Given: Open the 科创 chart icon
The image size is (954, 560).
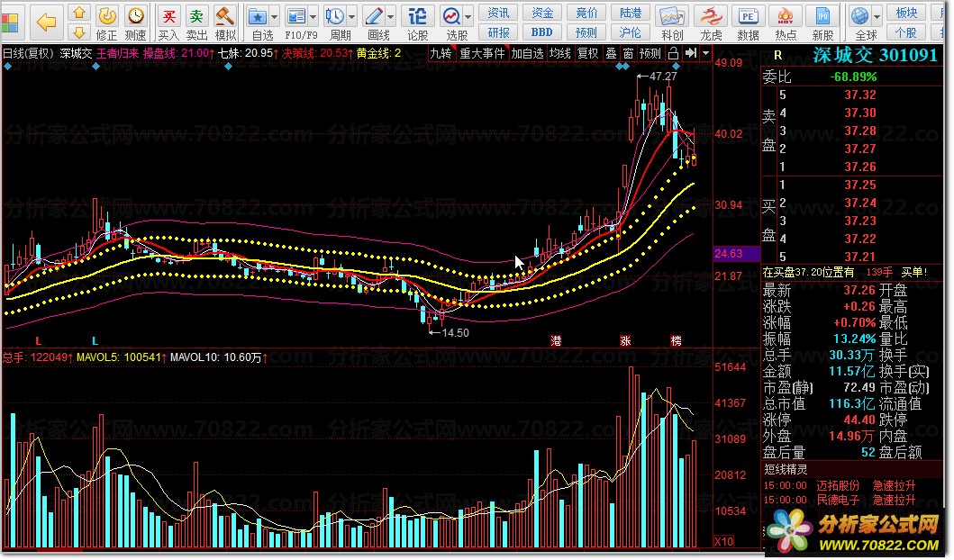Looking at the screenshot, I should click(x=672, y=17).
